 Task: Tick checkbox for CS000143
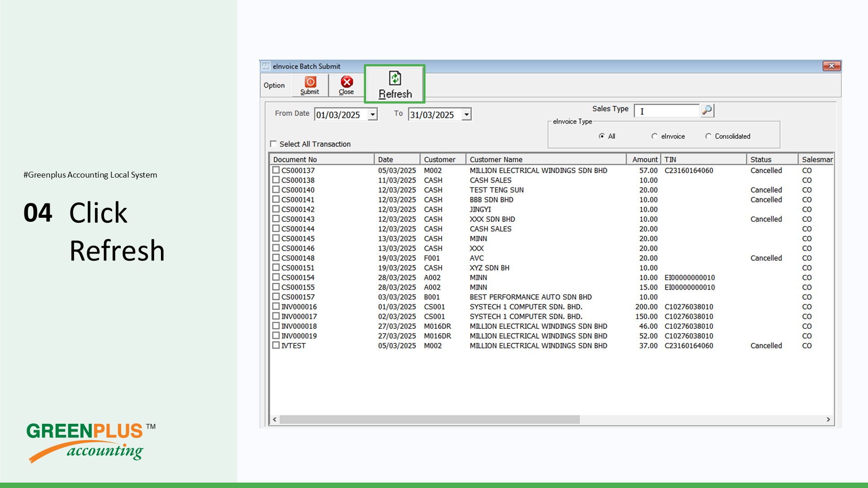coord(276,219)
